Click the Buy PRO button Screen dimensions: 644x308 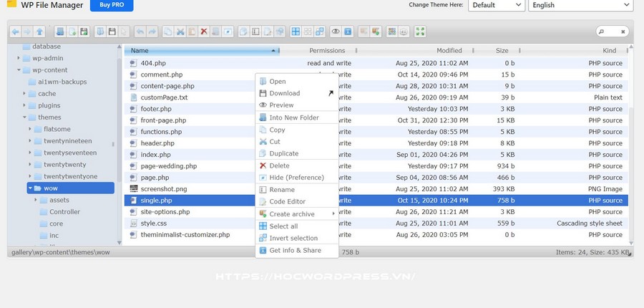[111, 5]
